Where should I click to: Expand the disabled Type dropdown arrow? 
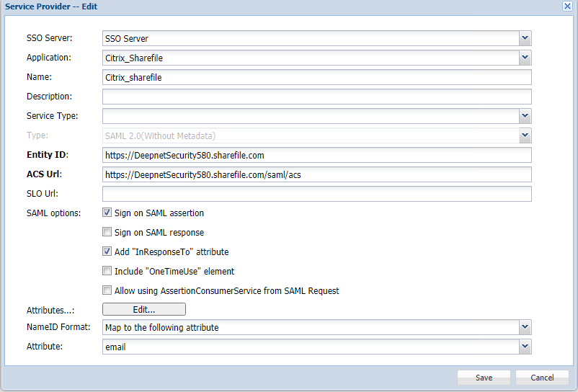tap(525, 135)
